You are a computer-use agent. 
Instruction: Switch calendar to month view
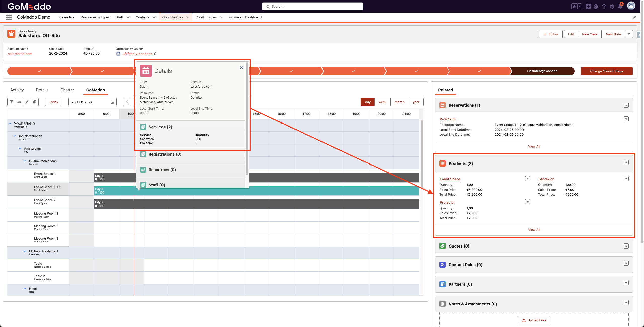click(399, 102)
